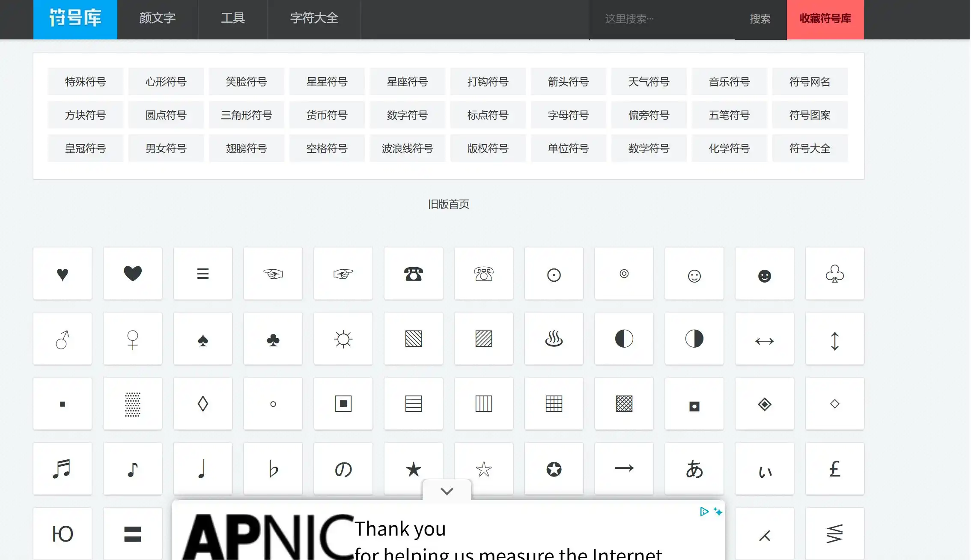Go to the 波浪线符号 category

coord(408,148)
